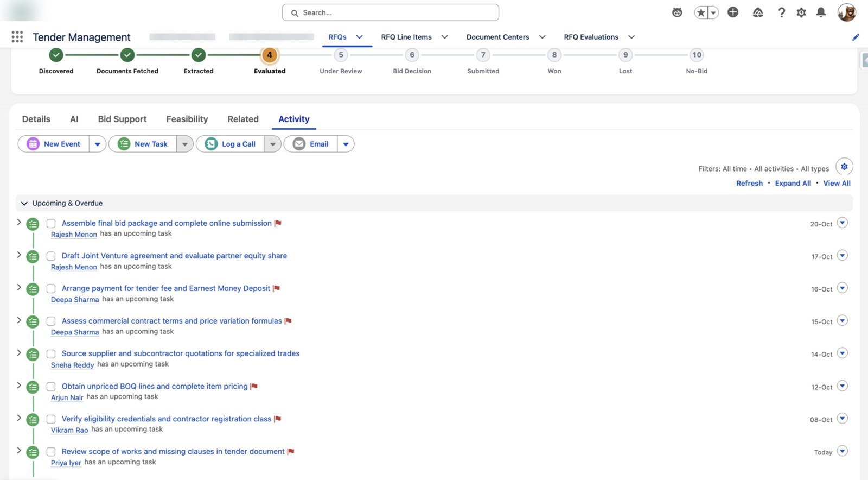
Task: Select the Bid Decision stage marker
Action: coord(412,55)
